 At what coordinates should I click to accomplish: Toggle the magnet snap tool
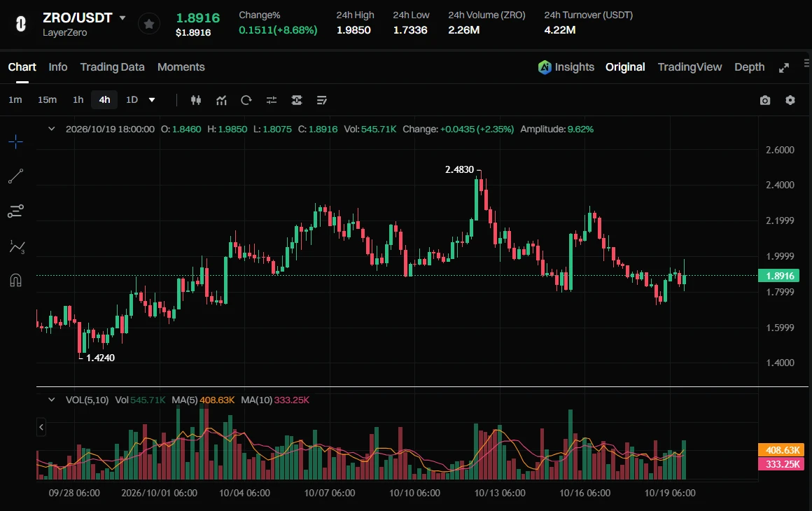[x=15, y=281]
